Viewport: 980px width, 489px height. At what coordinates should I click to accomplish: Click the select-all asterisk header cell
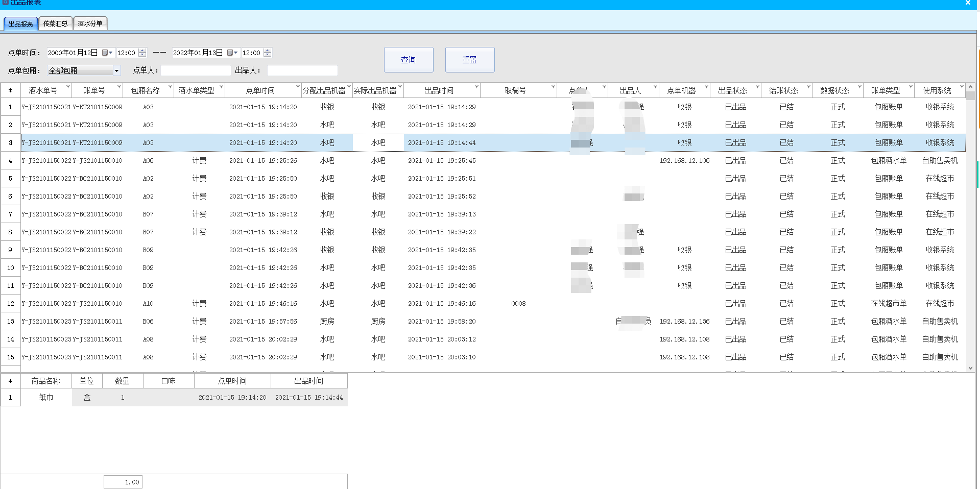click(x=10, y=90)
